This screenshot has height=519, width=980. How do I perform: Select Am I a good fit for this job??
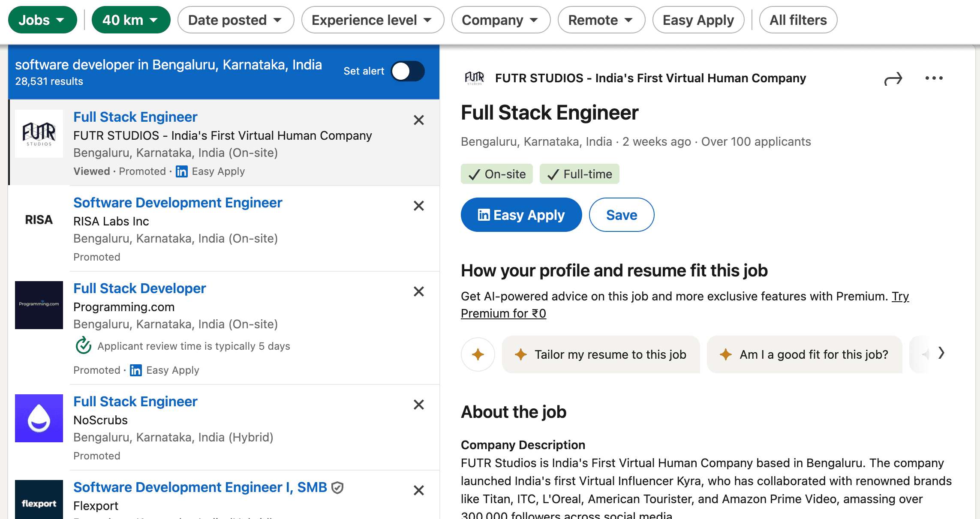pos(805,354)
